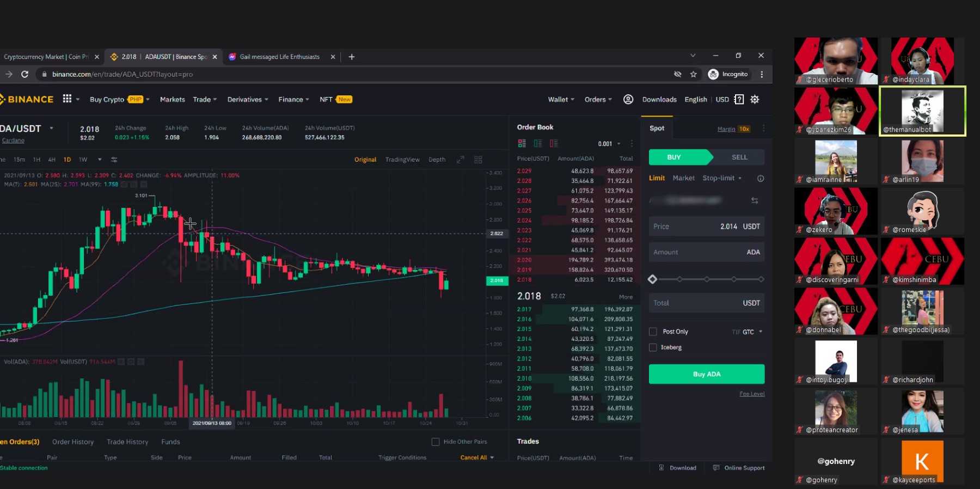Click the Incognito profile indicator
This screenshot has height=489, width=980.
[728, 74]
